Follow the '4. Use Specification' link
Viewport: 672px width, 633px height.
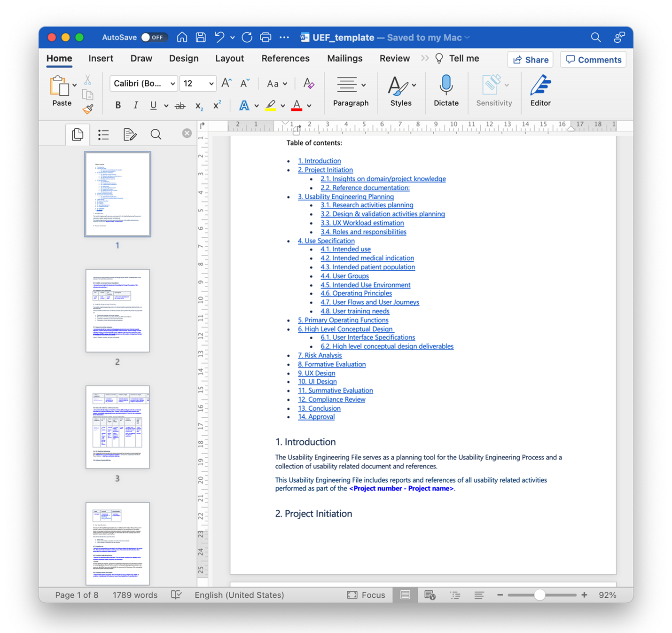point(326,241)
